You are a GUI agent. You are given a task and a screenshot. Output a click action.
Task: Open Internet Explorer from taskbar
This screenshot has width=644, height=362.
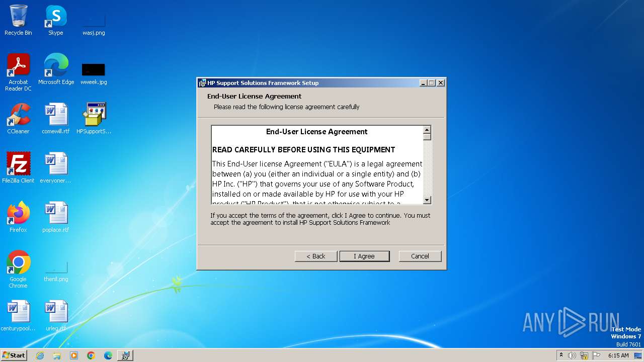40,355
